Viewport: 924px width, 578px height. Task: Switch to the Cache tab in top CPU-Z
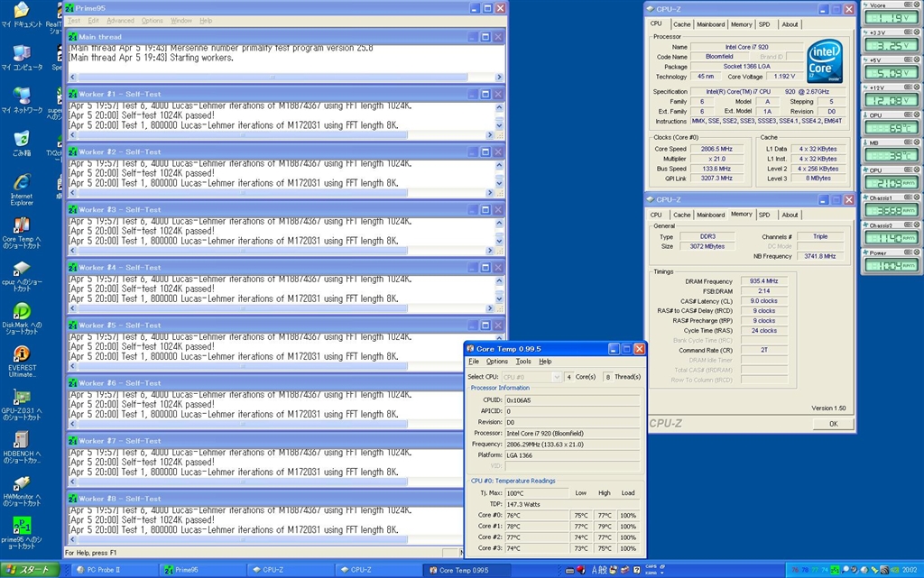[682, 24]
